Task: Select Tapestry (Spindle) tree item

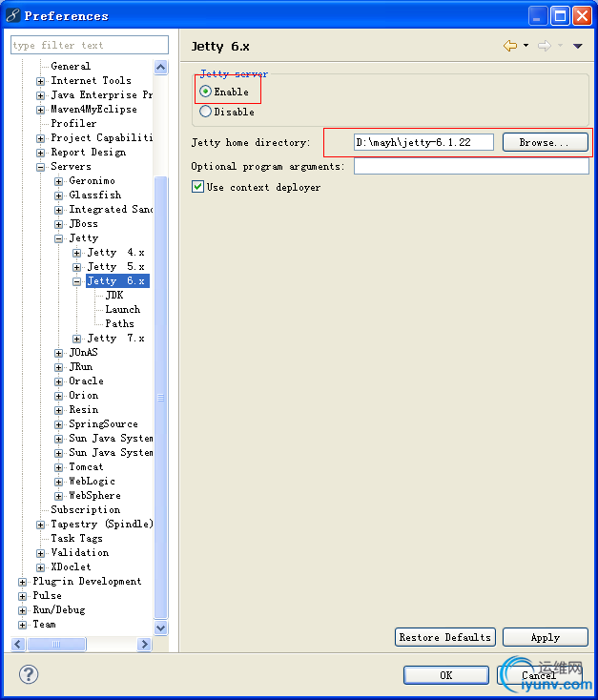Action: point(101,525)
